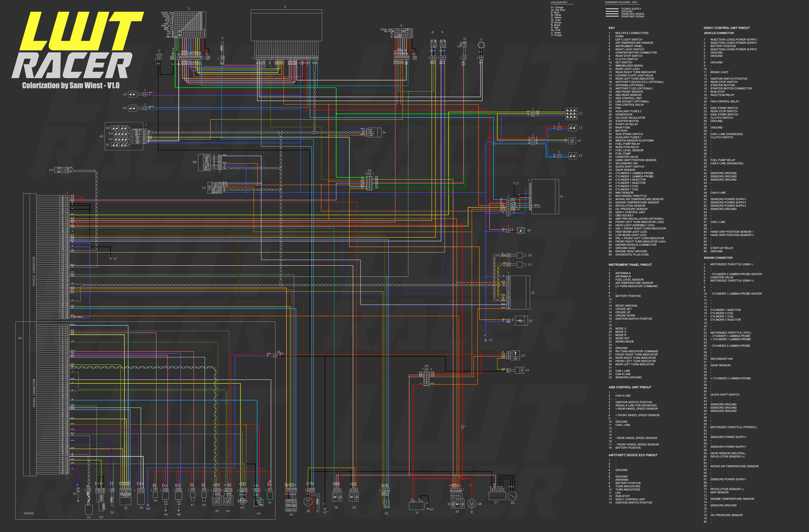The image size is (809, 532).
Task: Click the front right turn indicator symbol 65
Action: point(133,95)
